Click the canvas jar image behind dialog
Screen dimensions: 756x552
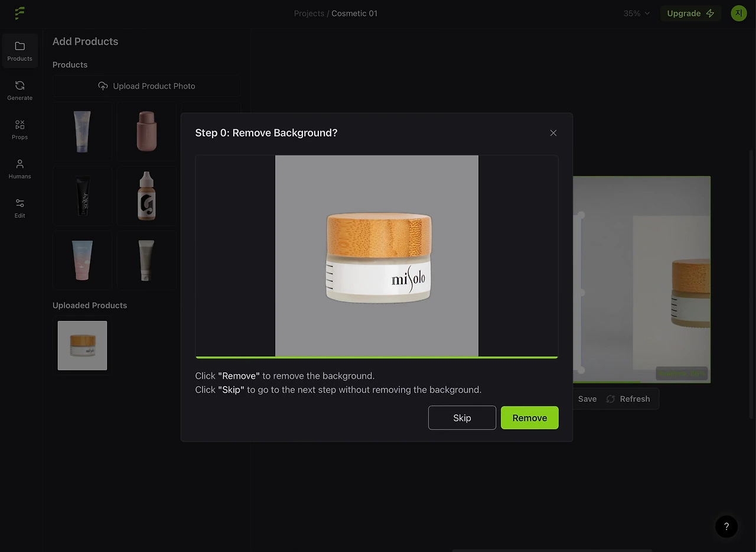(691, 293)
